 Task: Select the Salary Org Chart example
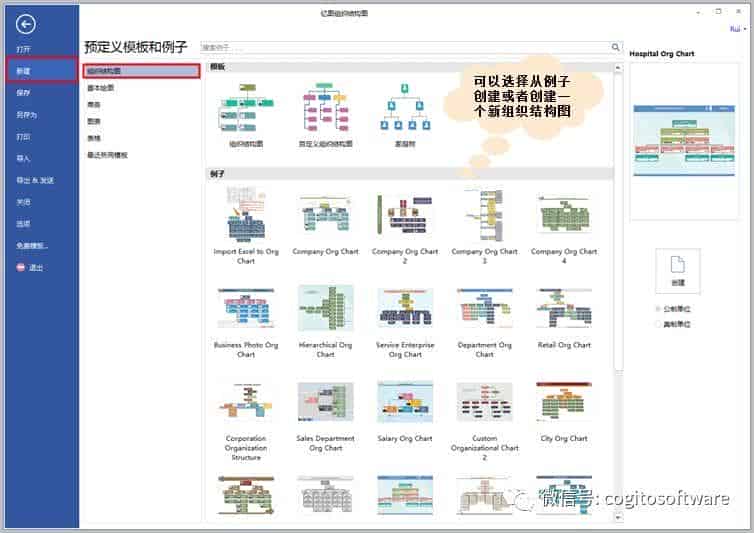405,412
